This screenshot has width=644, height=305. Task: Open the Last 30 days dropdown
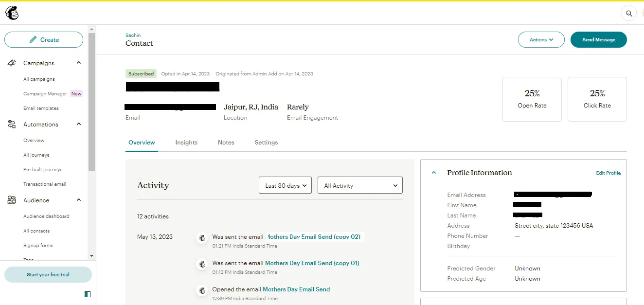pyautogui.click(x=285, y=185)
